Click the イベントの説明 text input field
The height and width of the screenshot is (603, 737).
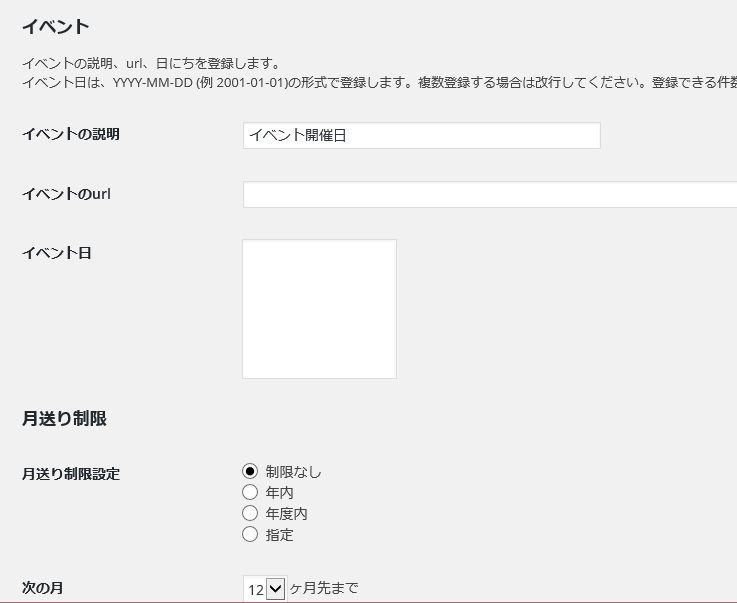(421, 136)
